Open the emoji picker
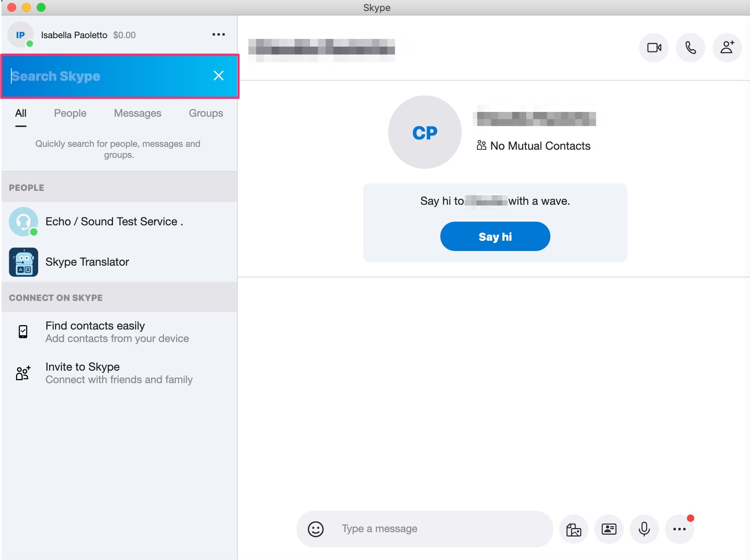Viewport: 750px width, 560px height. click(316, 529)
